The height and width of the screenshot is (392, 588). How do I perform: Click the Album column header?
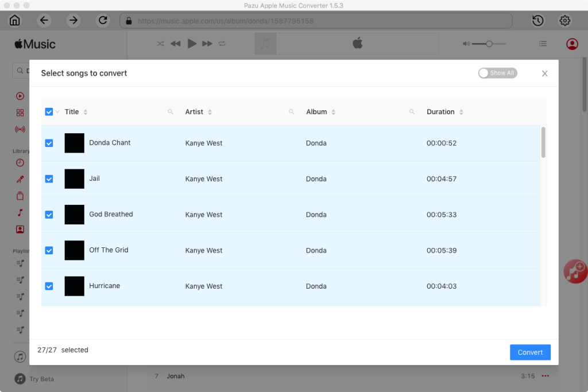coord(316,112)
